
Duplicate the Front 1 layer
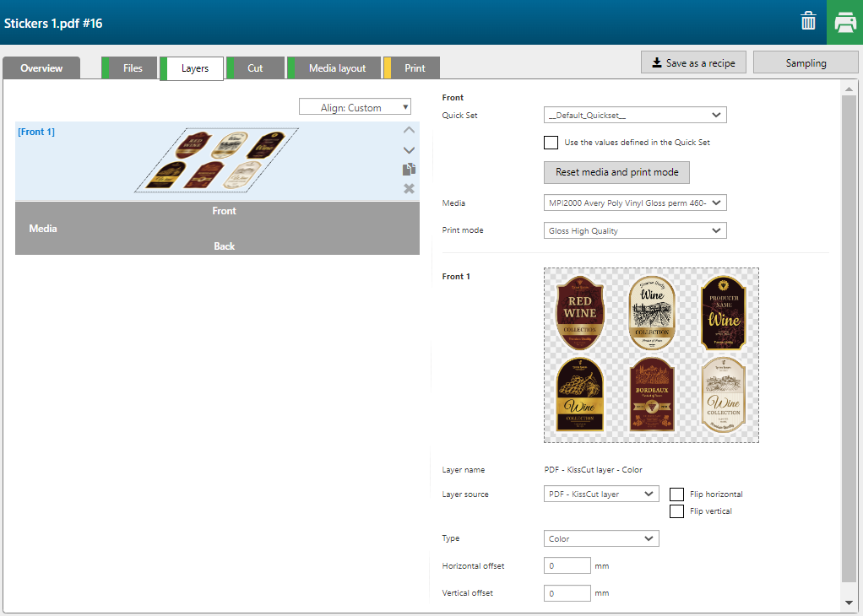pyautogui.click(x=409, y=170)
